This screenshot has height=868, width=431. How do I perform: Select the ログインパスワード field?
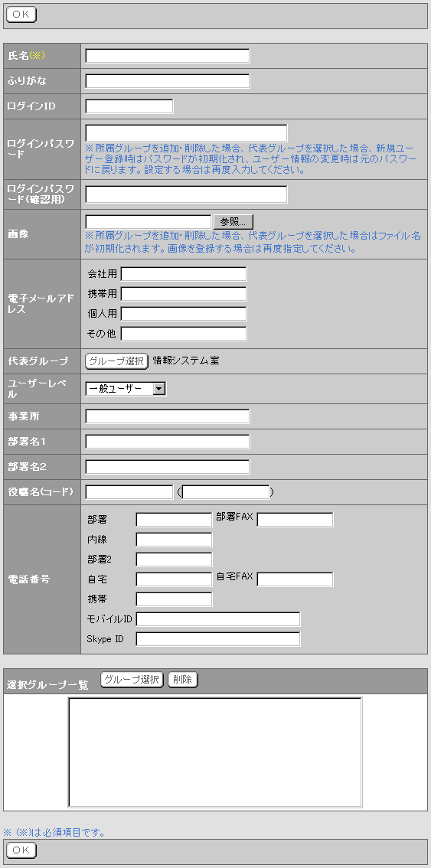pos(186,133)
